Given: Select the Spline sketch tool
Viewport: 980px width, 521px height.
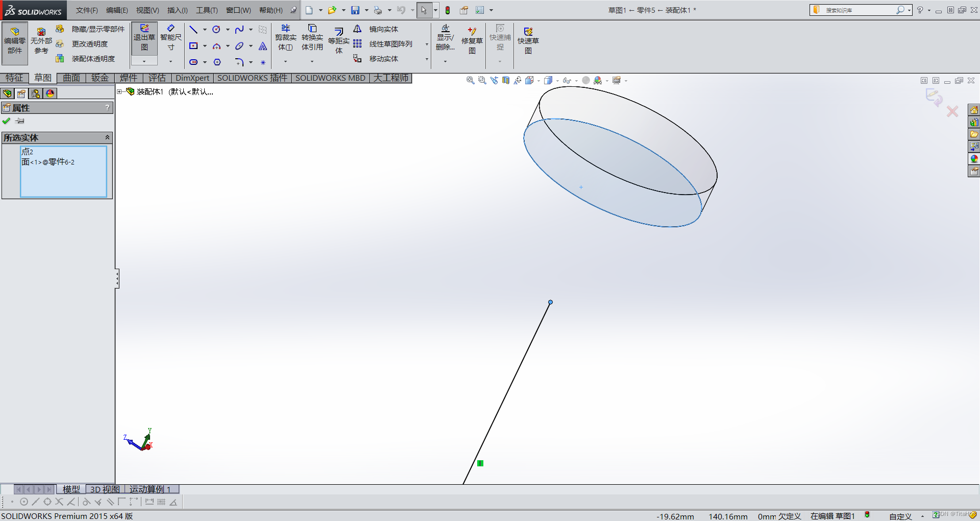Looking at the screenshot, I should [x=239, y=30].
